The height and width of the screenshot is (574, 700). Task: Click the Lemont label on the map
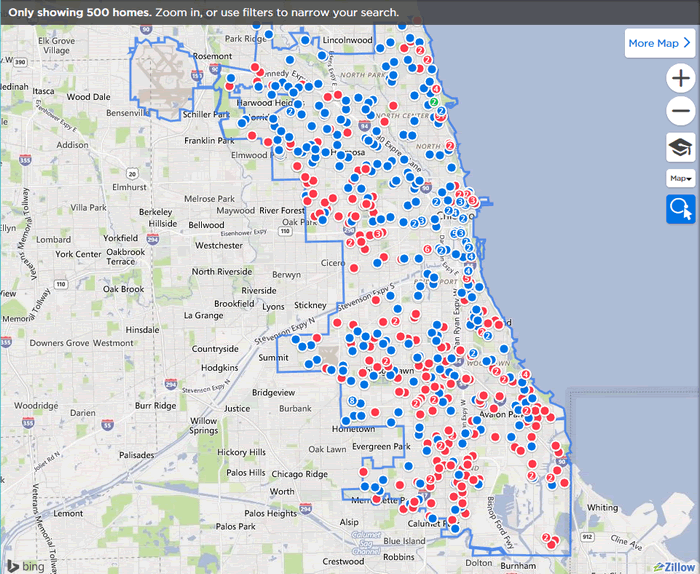(x=68, y=513)
